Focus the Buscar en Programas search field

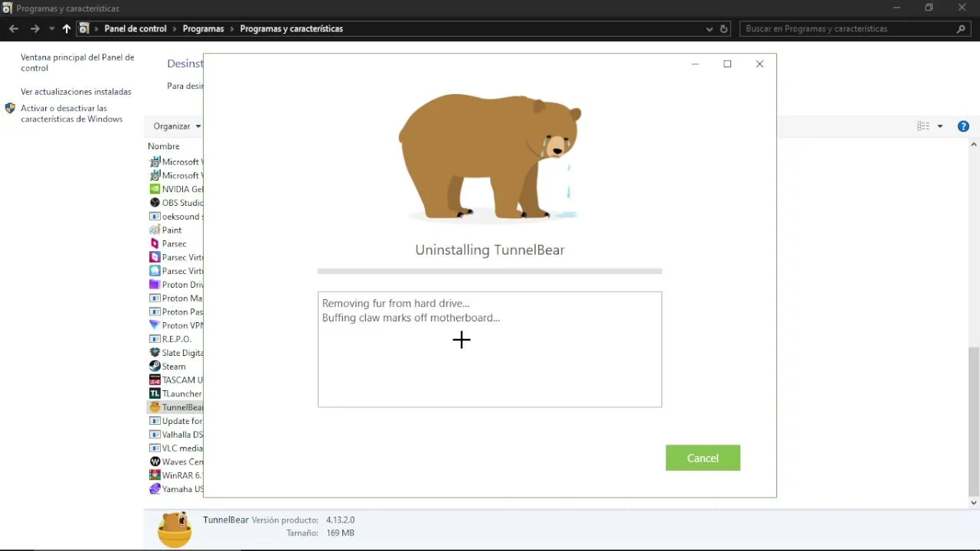click(848, 29)
